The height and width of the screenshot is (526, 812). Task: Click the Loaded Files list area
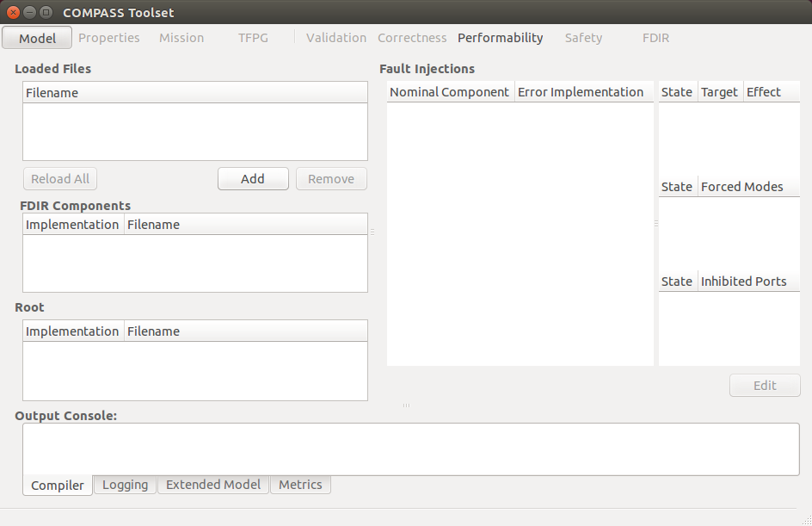click(x=195, y=132)
